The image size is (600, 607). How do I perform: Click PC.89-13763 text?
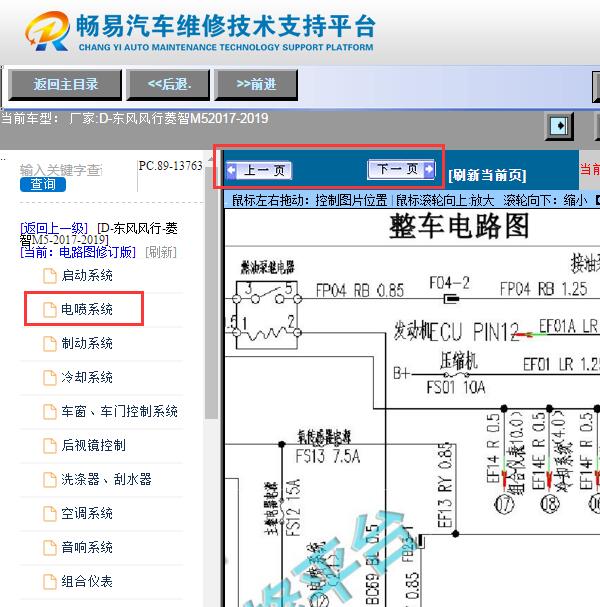coord(171,166)
